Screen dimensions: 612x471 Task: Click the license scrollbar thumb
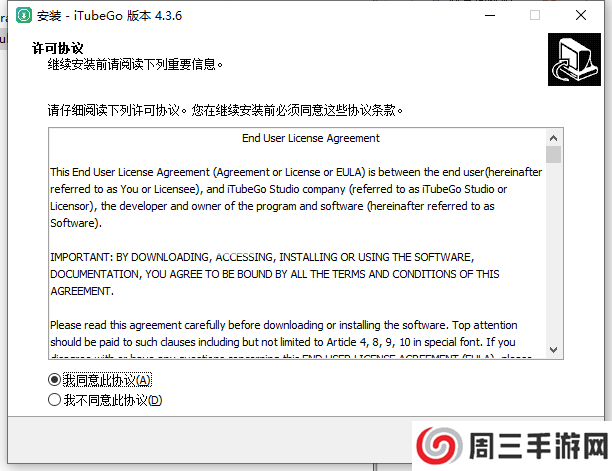[553, 155]
